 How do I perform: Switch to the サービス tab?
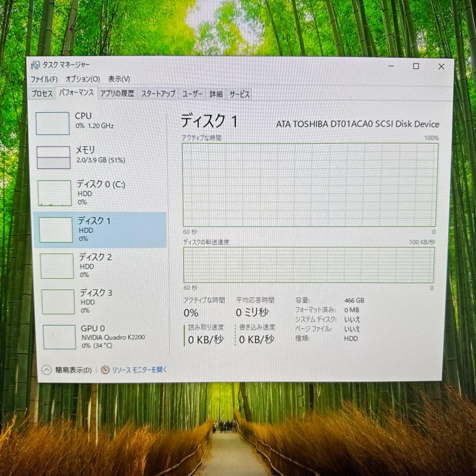pos(239,93)
